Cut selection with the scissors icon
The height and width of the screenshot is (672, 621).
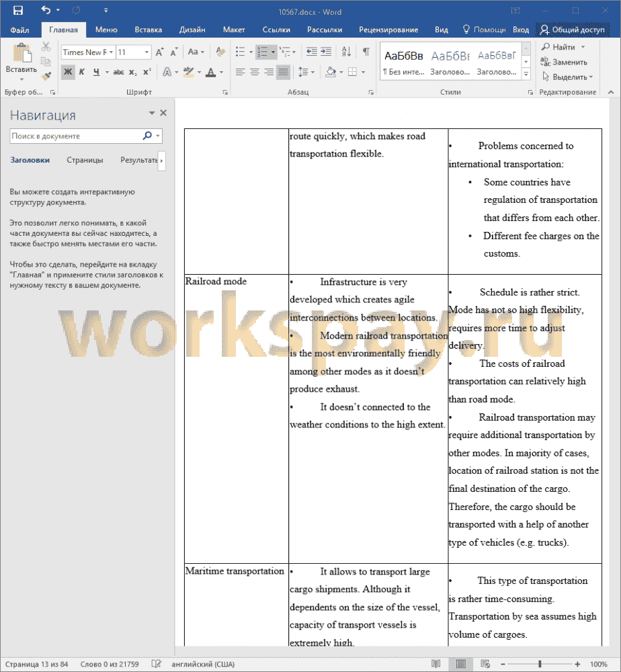tap(46, 47)
